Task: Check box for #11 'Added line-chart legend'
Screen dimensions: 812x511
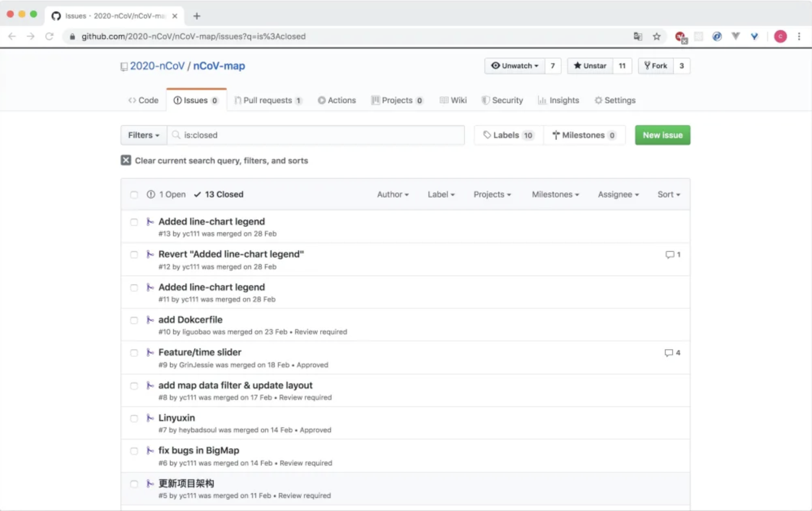Action: point(134,288)
